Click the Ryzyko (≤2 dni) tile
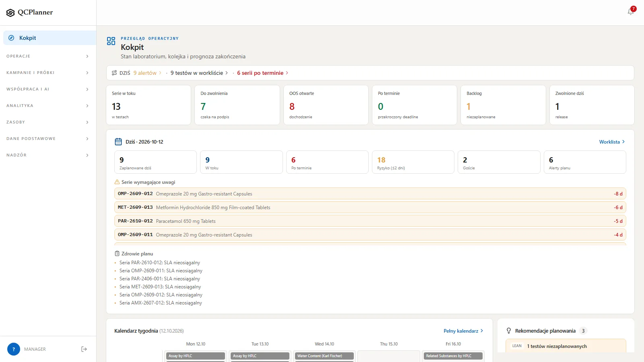This screenshot has width=644, height=362. point(413,162)
